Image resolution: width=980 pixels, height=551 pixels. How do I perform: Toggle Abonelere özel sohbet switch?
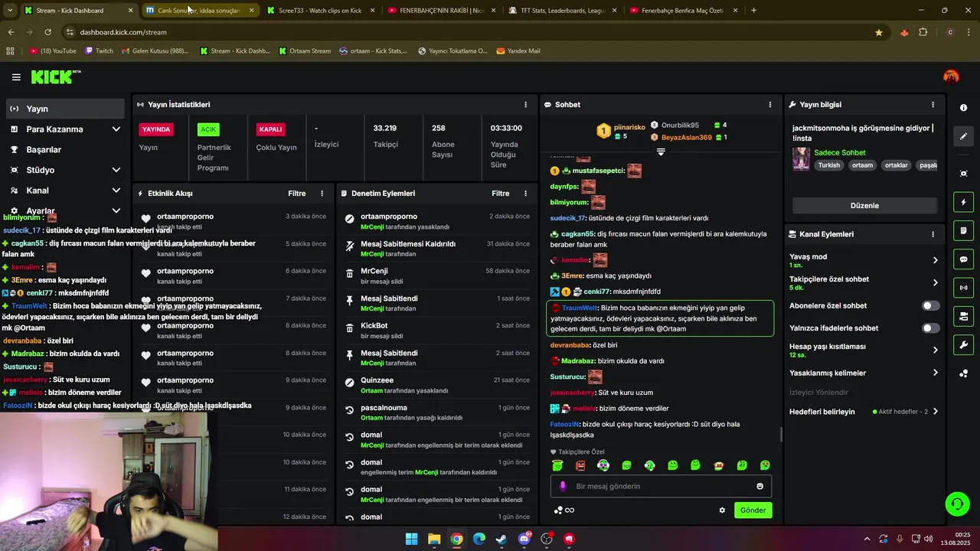point(930,305)
